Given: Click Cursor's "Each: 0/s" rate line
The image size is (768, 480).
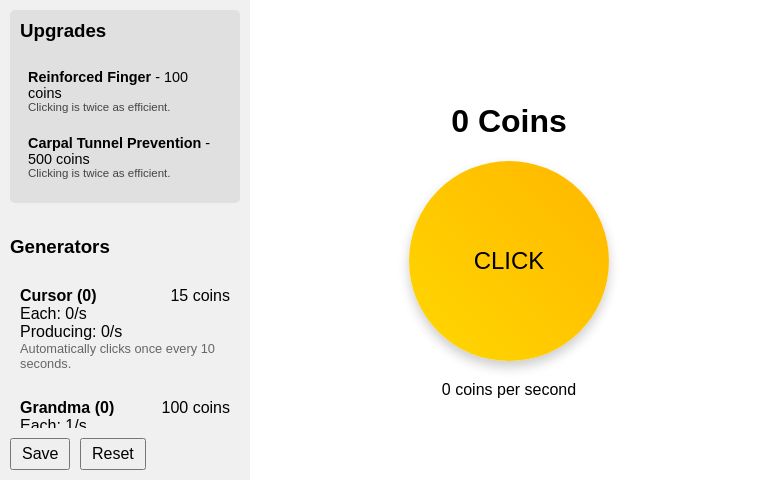Looking at the screenshot, I should pyautogui.click(x=53, y=314).
